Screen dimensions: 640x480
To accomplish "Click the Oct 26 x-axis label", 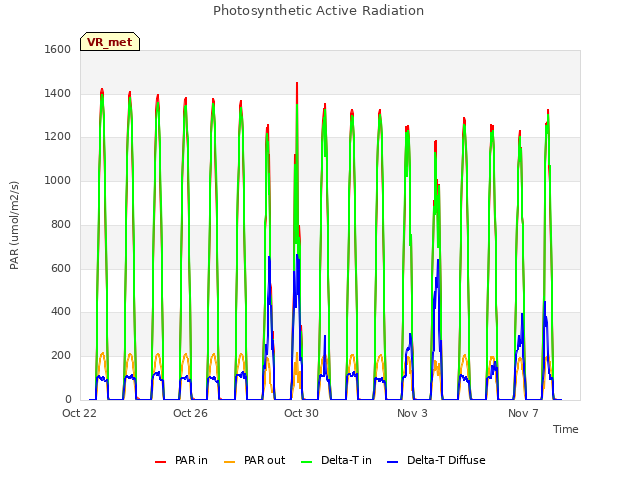I will tap(190, 413).
